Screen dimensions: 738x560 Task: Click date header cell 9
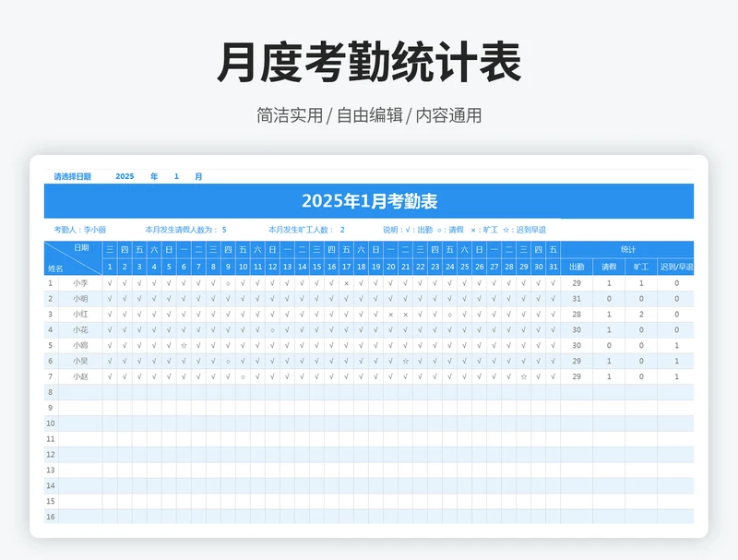(x=228, y=267)
